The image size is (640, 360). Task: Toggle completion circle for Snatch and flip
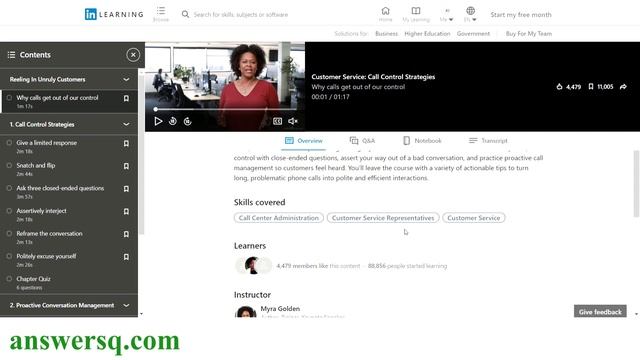click(x=9, y=165)
